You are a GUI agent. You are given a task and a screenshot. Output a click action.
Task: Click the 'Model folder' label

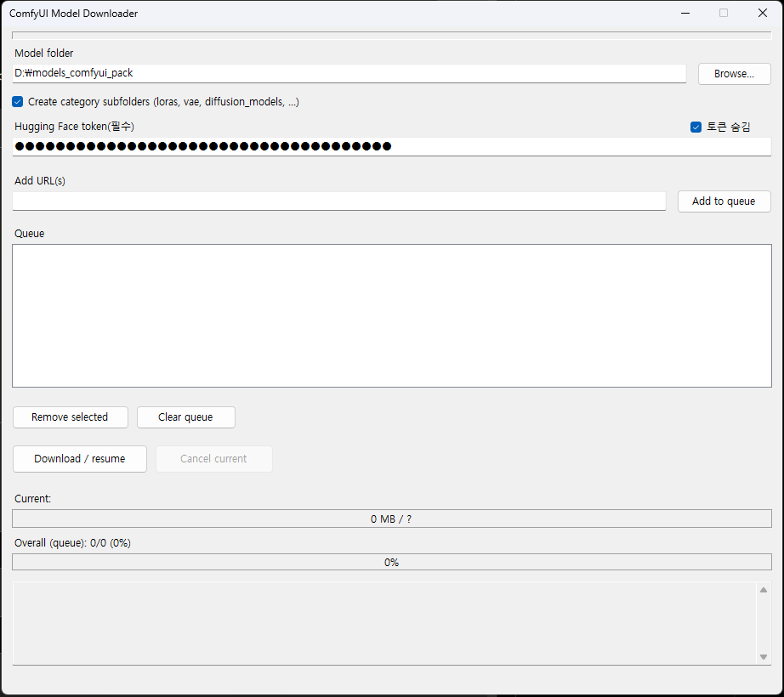[44, 53]
